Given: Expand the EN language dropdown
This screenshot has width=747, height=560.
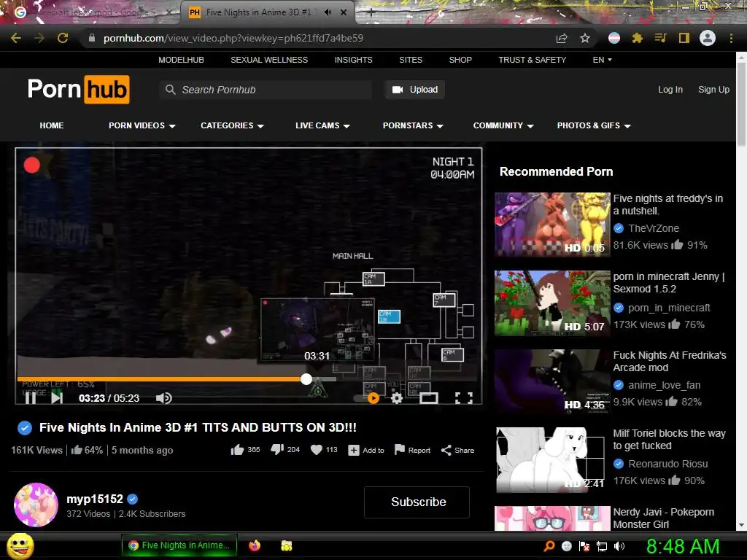Looking at the screenshot, I should pos(602,60).
